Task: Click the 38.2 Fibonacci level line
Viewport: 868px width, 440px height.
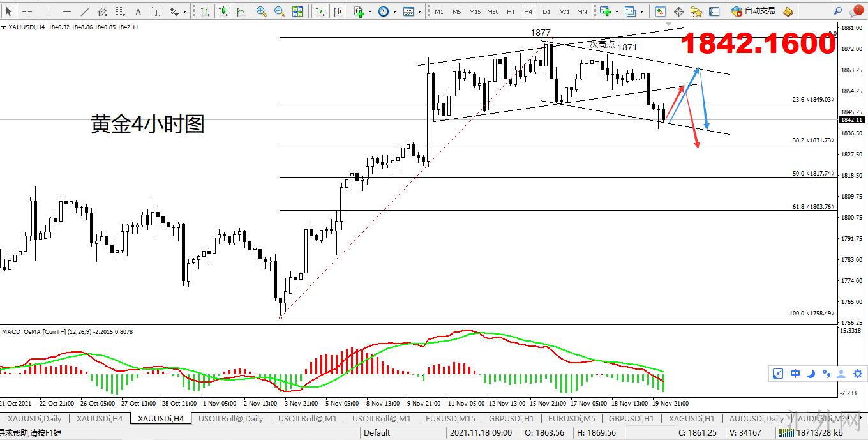Action: click(511, 144)
